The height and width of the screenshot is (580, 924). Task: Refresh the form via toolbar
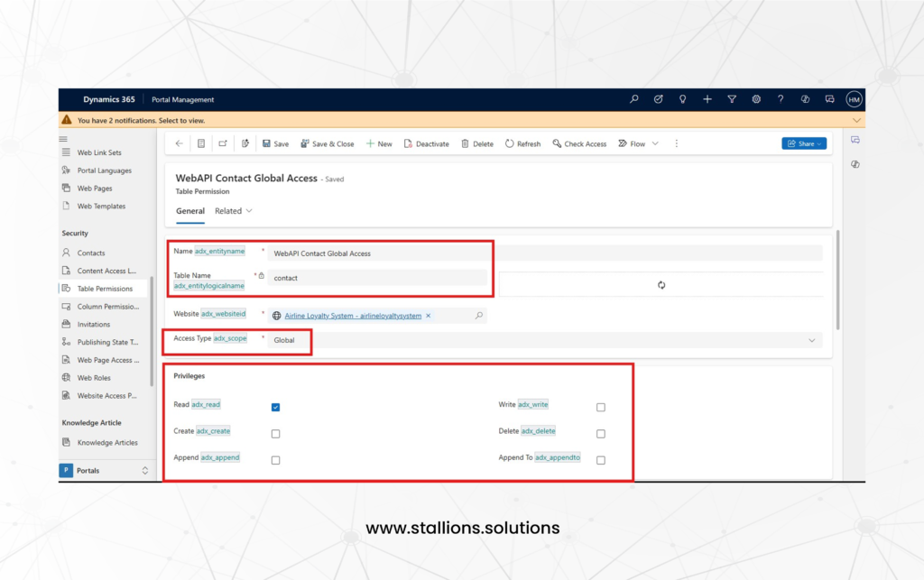[522, 143]
